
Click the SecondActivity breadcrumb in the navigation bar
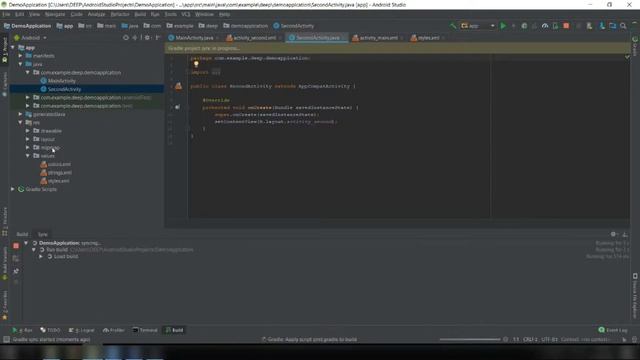[293, 26]
